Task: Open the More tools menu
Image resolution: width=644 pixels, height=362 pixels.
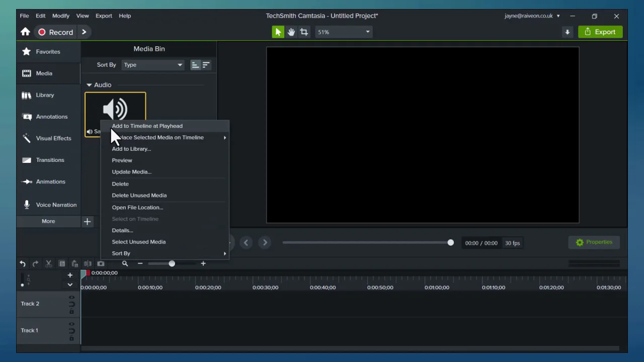Action: [48, 221]
